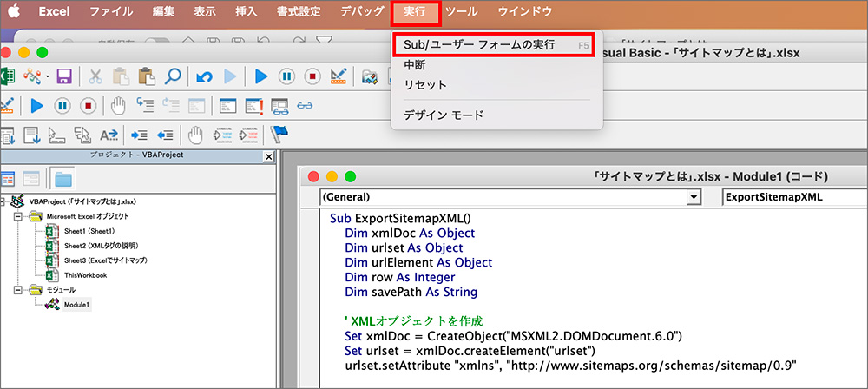Image resolution: width=868 pixels, height=389 pixels.
Task: Click the blue Undo arrow icon
Action: (204, 76)
